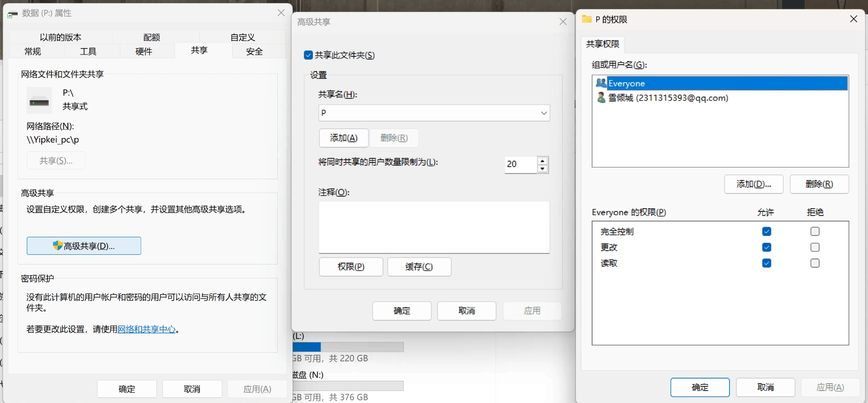Viewport: 868px width, 403px height.
Task: Open the 共享名 dropdown showing P
Action: (434, 113)
